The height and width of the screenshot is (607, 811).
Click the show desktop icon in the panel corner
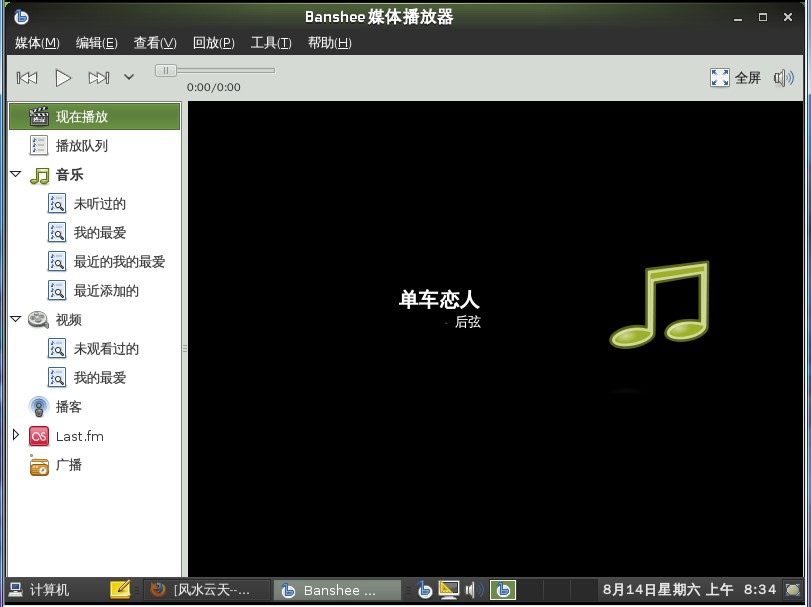(792, 589)
